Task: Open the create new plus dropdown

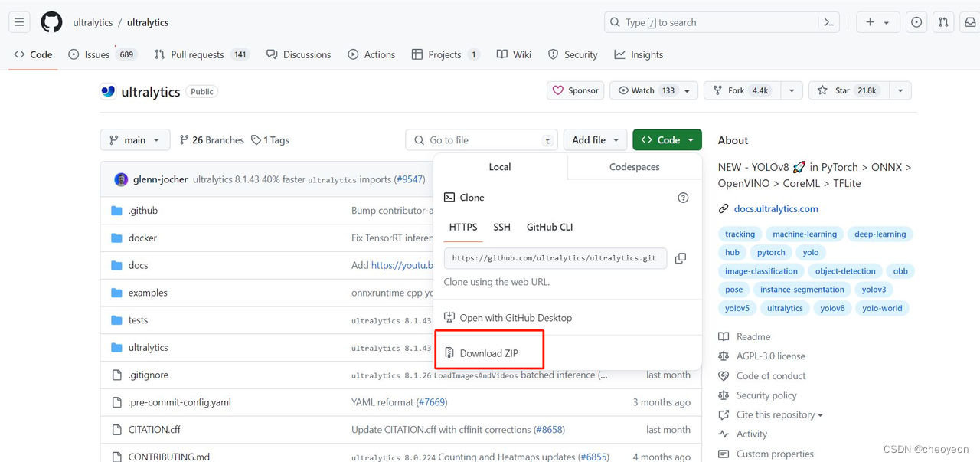Action: [x=877, y=22]
